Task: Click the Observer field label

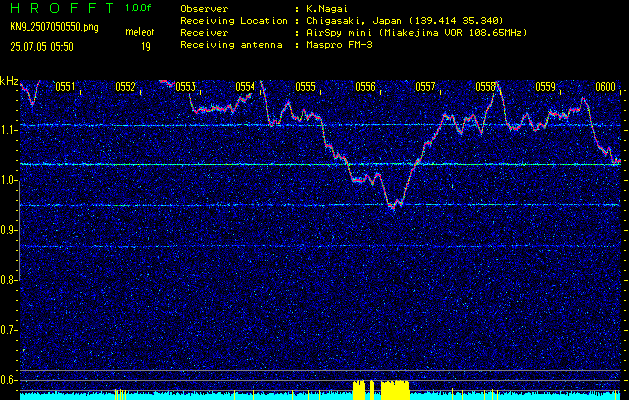Action: [204, 9]
